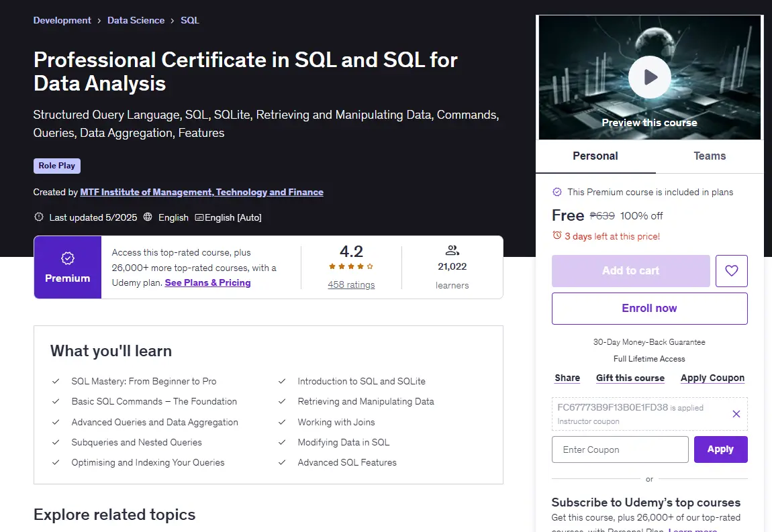Image resolution: width=772 pixels, height=532 pixels.
Task: Focus the Enter Coupon input field
Action: point(620,449)
